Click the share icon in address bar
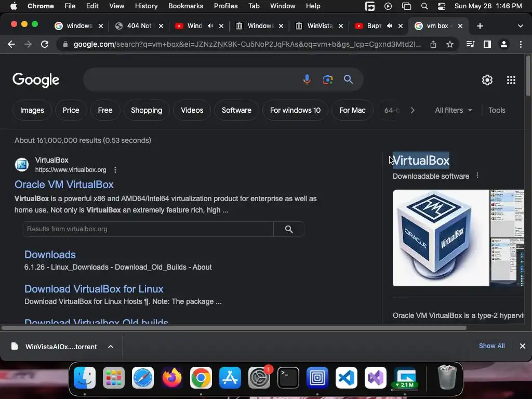 pyautogui.click(x=433, y=44)
